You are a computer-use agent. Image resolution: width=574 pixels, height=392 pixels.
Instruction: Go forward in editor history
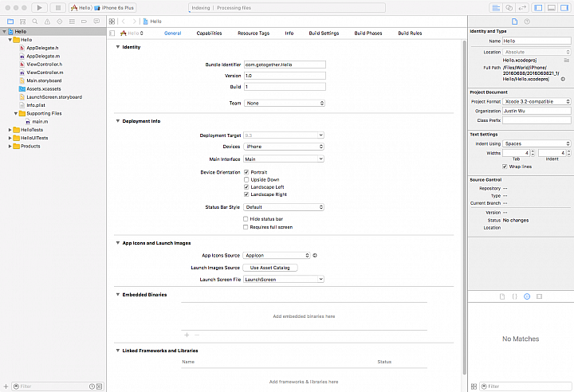(135, 22)
